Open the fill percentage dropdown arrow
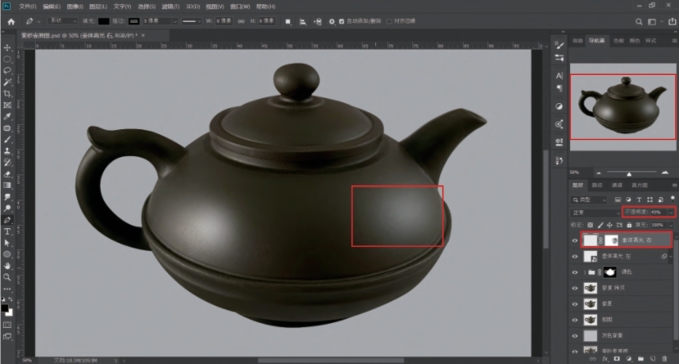The width and height of the screenshot is (679, 364). [x=671, y=225]
